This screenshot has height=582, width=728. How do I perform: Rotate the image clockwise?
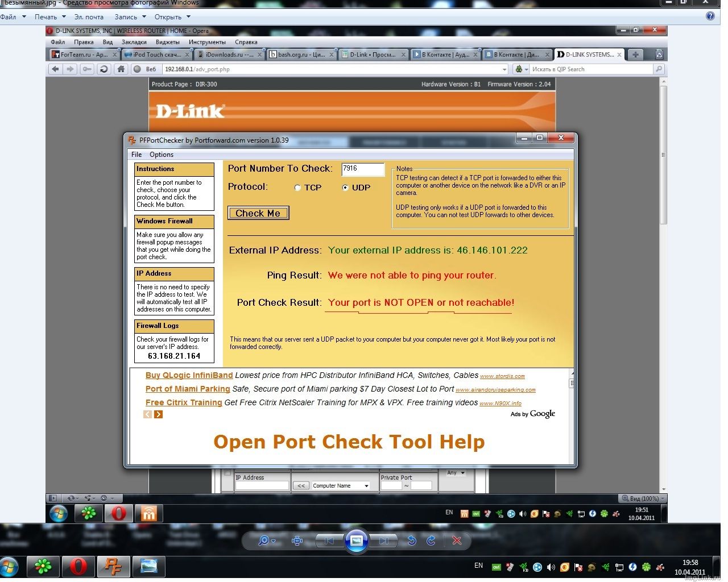(x=431, y=541)
